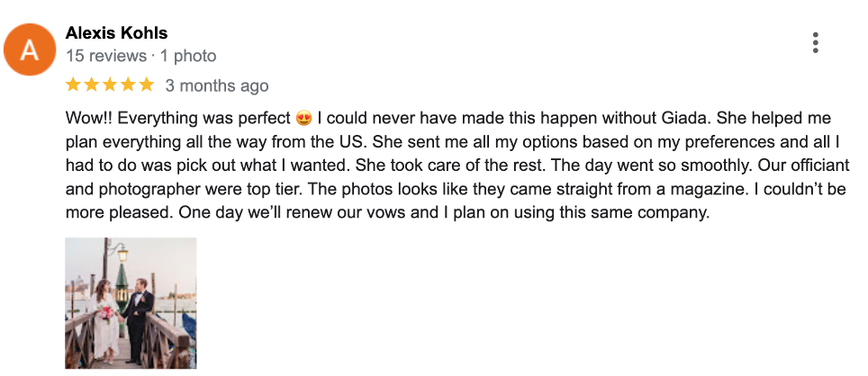Open reviewer name Alexis Kohls
868x376 pixels.
[x=117, y=33]
